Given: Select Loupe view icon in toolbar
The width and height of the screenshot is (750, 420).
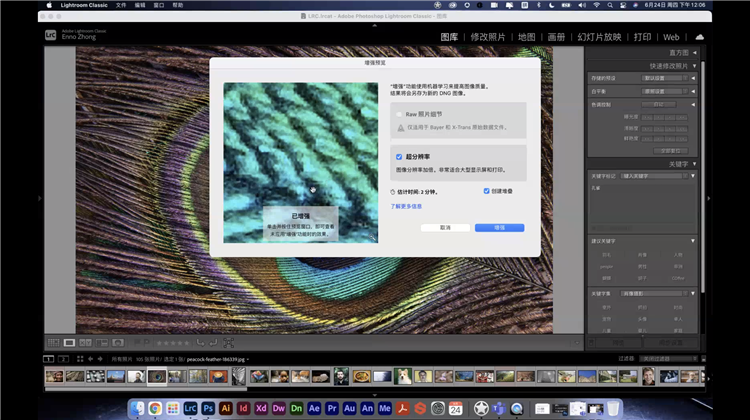Looking at the screenshot, I should pos(69,343).
